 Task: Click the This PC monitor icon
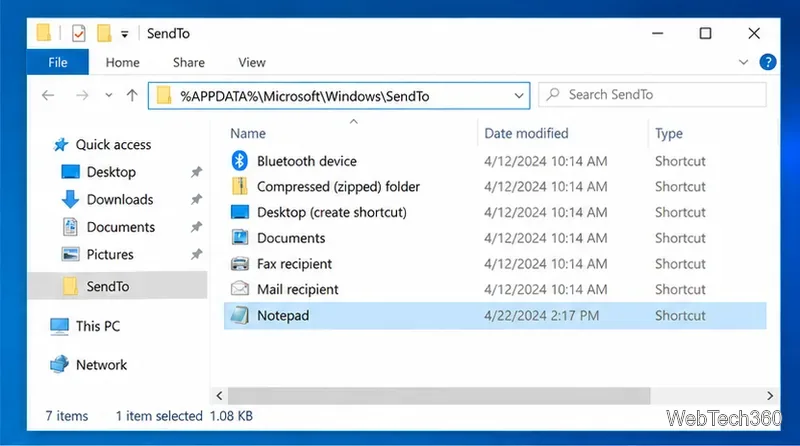(x=59, y=327)
